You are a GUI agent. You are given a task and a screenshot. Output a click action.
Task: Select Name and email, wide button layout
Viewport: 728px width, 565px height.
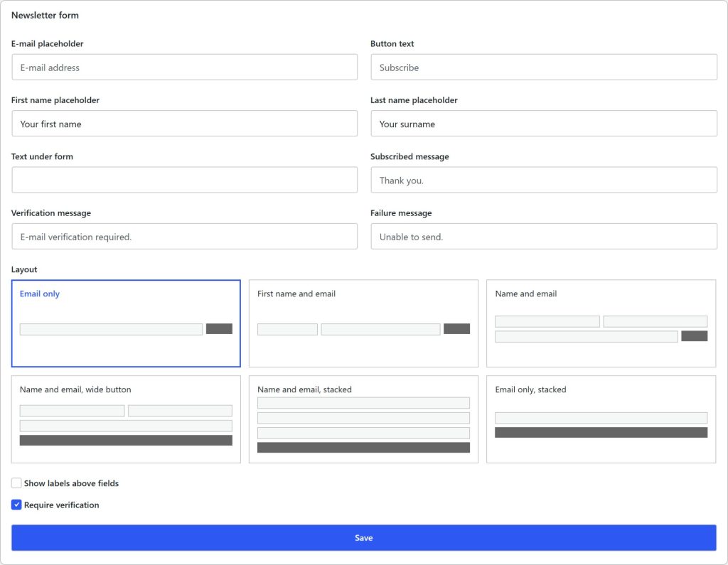tap(126, 419)
